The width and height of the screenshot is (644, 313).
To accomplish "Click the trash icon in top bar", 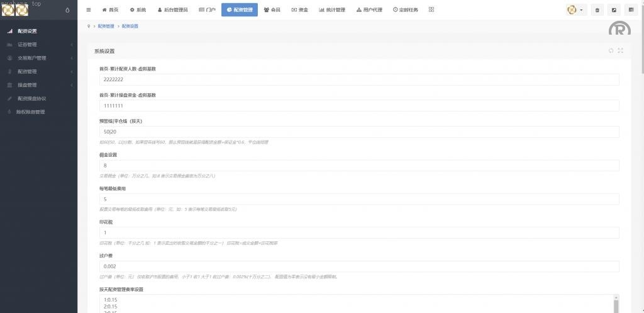I will coord(597,10).
